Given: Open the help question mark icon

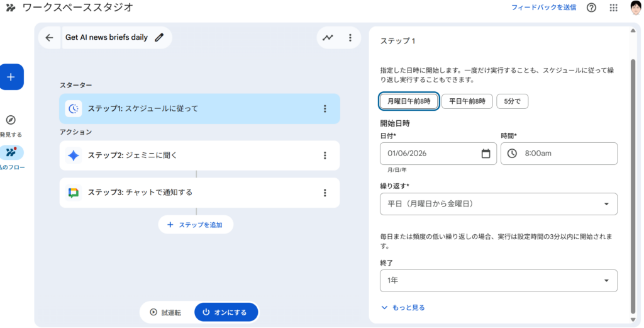Looking at the screenshot, I should click(591, 8).
